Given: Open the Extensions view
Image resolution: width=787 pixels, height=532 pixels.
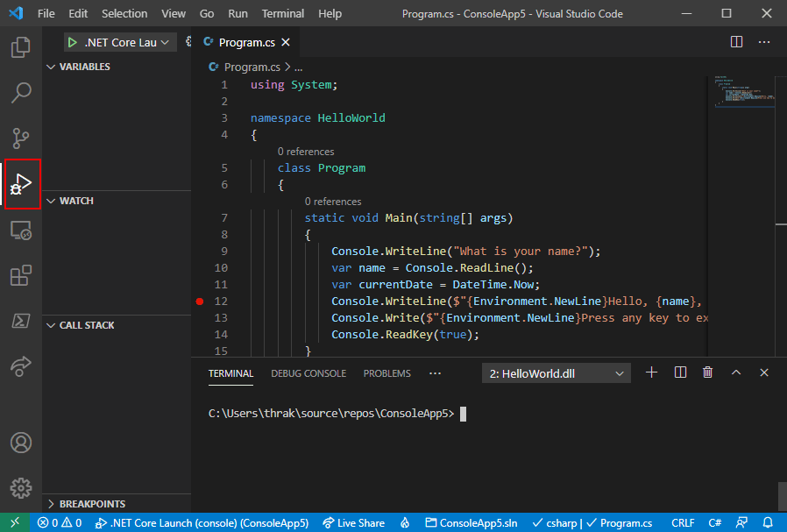Looking at the screenshot, I should (x=21, y=275).
